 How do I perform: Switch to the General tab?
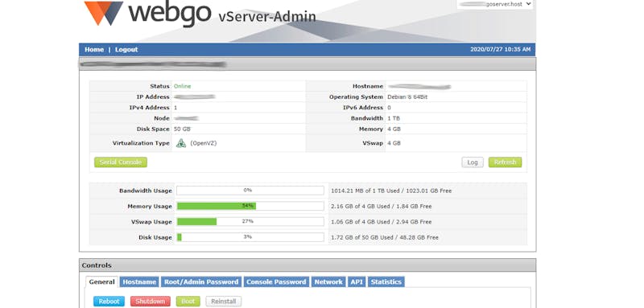pos(102,281)
